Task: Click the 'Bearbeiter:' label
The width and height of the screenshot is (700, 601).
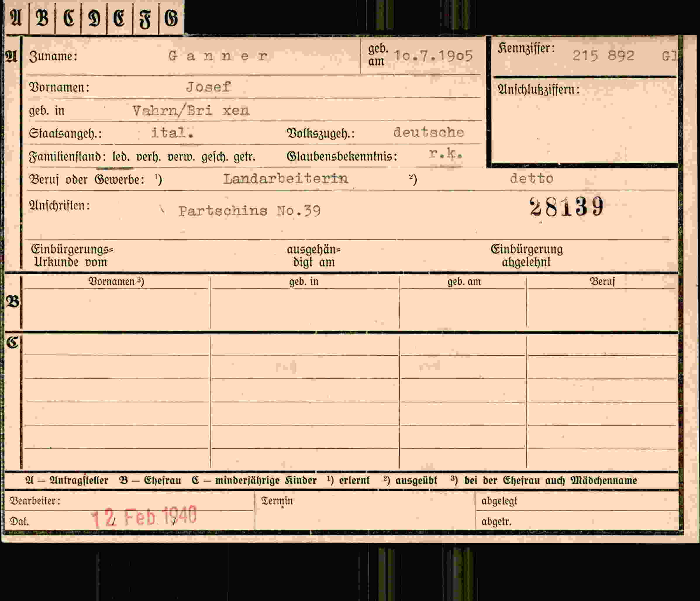Action: click(35, 501)
